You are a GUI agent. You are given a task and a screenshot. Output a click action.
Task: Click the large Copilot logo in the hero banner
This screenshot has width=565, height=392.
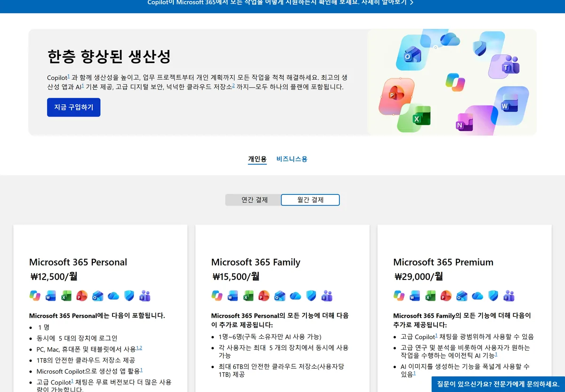455,81
